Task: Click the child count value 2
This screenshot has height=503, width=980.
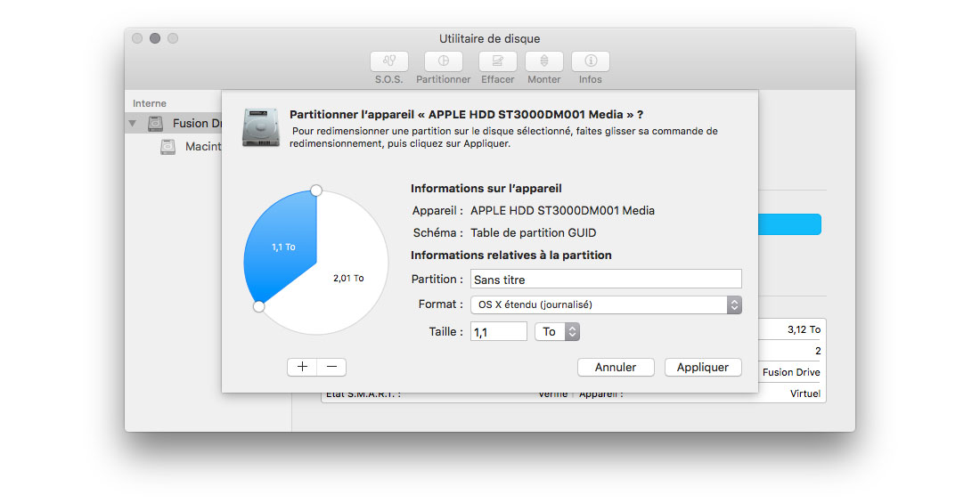Action: [x=818, y=351]
